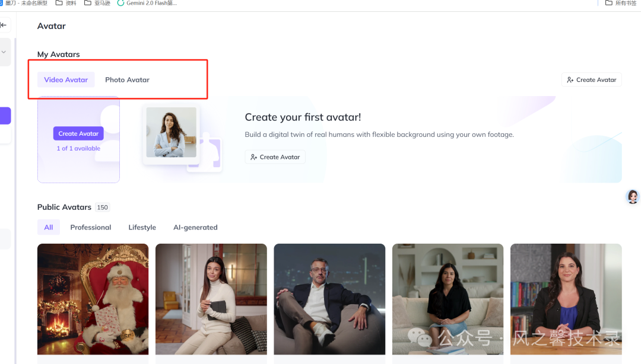Filter public avatars by Lifestyle
Image resolution: width=641 pixels, height=364 pixels.
142,227
